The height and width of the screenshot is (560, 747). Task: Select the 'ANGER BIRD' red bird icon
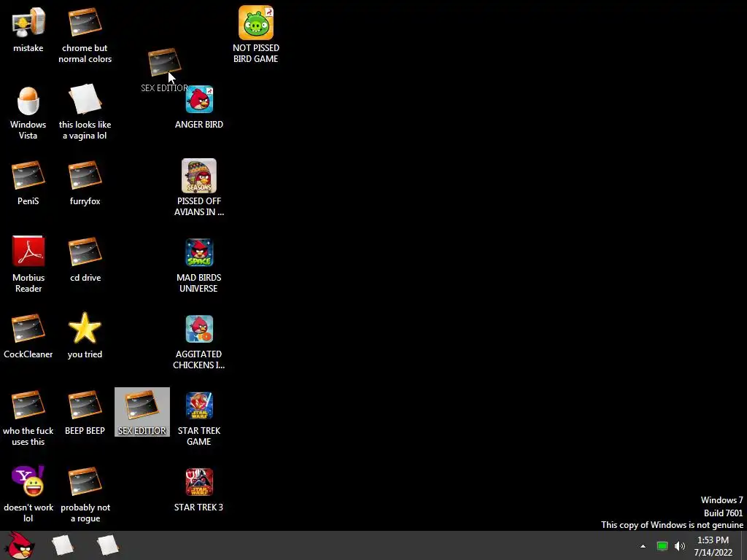coord(199,99)
